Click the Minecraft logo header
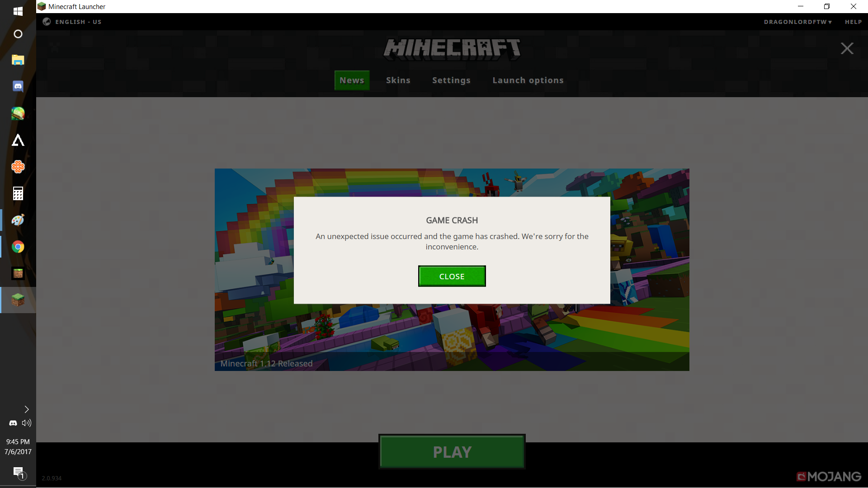The height and width of the screenshot is (488, 868). click(x=452, y=49)
